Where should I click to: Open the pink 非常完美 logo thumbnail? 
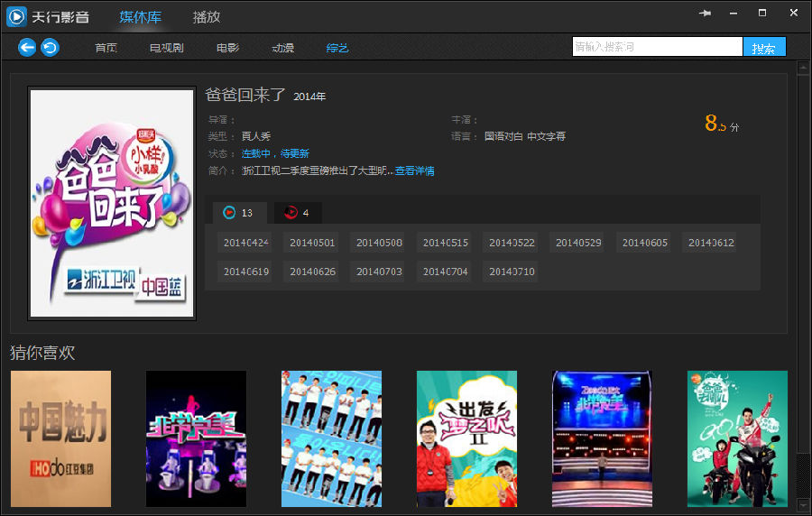(x=197, y=439)
